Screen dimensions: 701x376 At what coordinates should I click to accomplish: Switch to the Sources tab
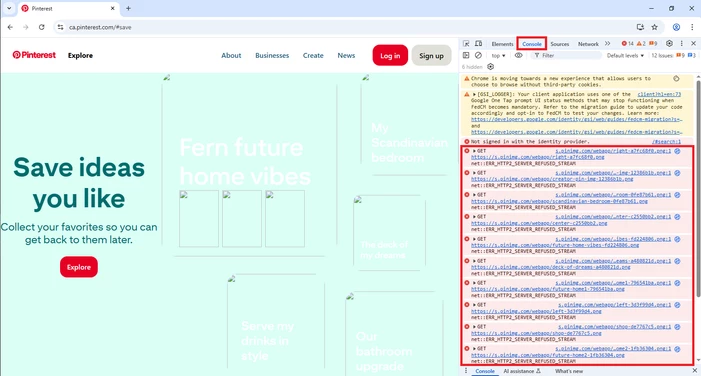559,44
